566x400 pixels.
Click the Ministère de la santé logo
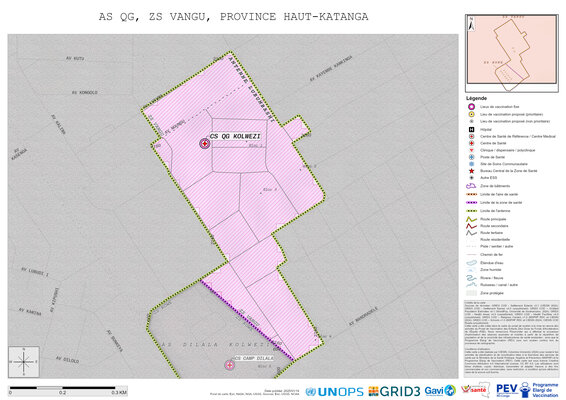pyautogui.click(x=475, y=390)
